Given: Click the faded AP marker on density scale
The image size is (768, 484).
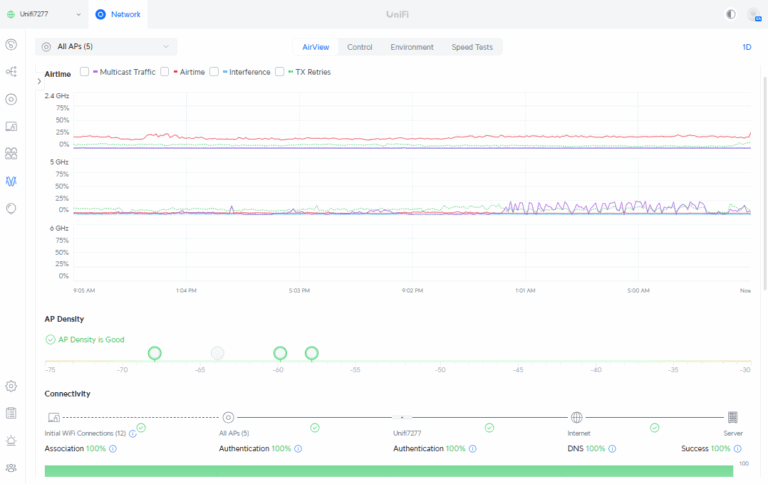Looking at the screenshot, I should pos(217,353).
